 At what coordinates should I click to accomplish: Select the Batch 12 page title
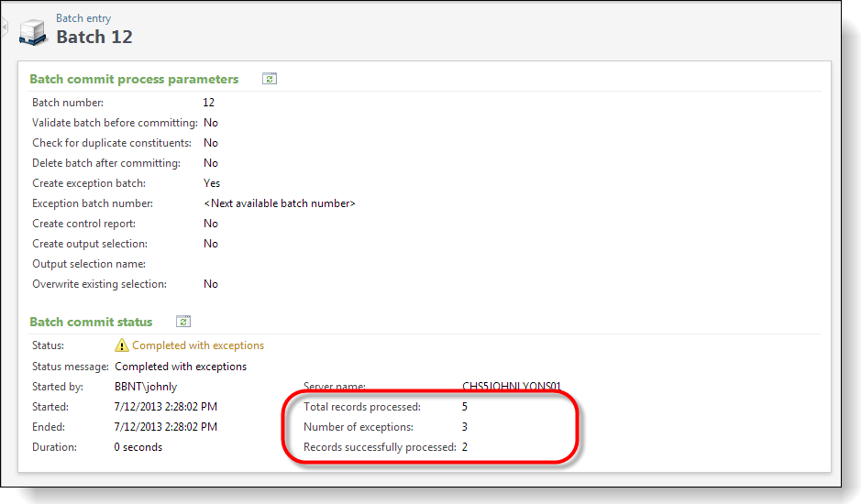pyautogui.click(x=94, y=37)
